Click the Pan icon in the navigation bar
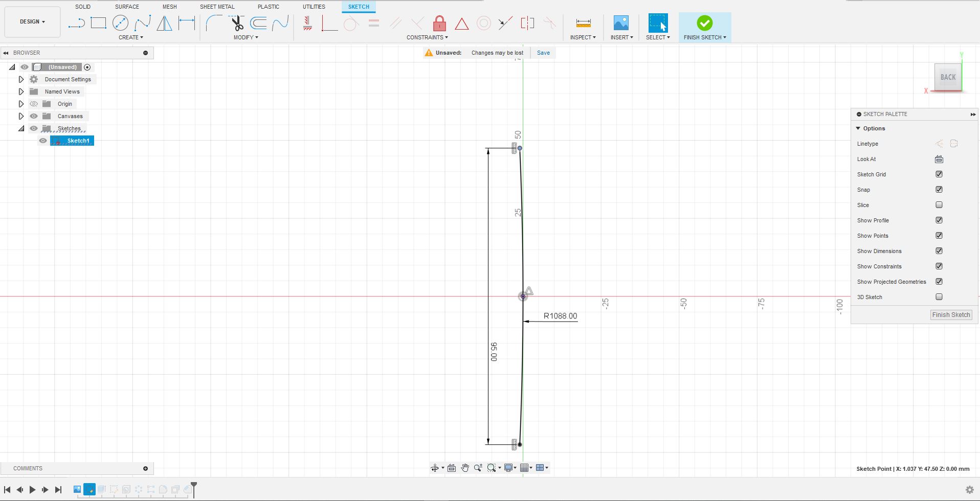 [464, 467]
